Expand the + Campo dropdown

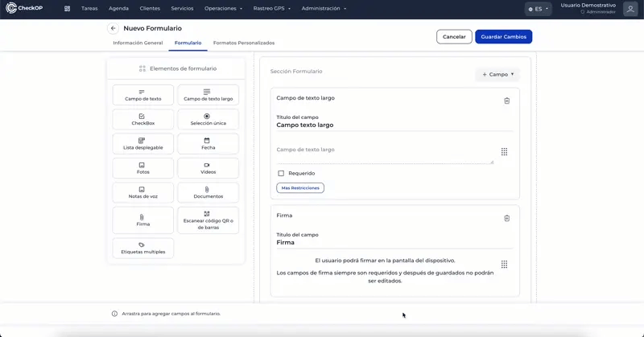point(497,74)
